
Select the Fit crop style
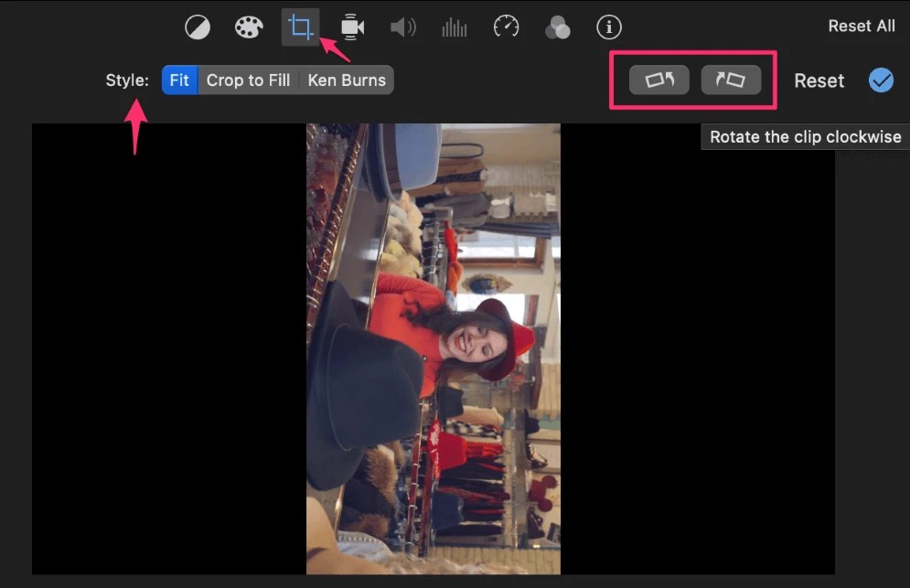[178, 80]
